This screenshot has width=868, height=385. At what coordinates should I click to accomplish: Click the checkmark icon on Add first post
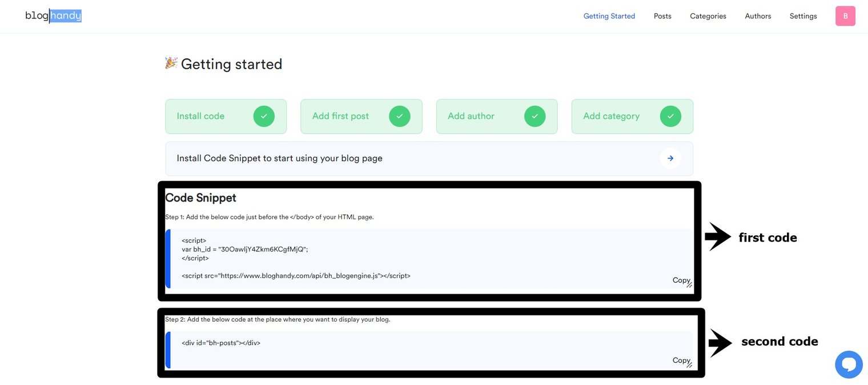tap(400, 117)
